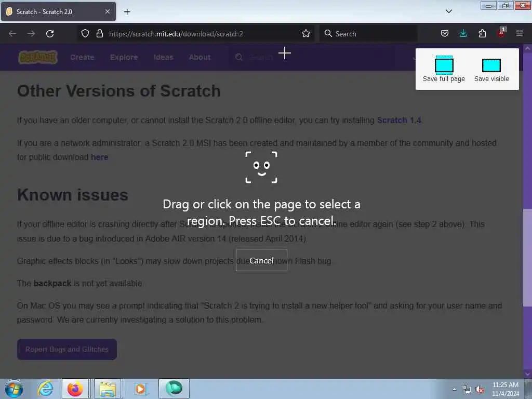Select the Scratch - Scratch 2.0 tab
This screenshot has height=399, width=532.
[x=58, y=11]
